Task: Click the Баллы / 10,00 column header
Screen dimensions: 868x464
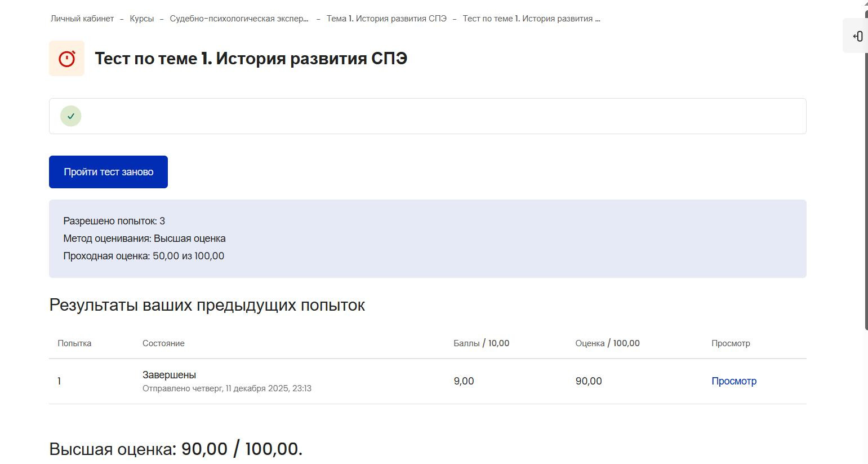Action: [x=482, y=343]
